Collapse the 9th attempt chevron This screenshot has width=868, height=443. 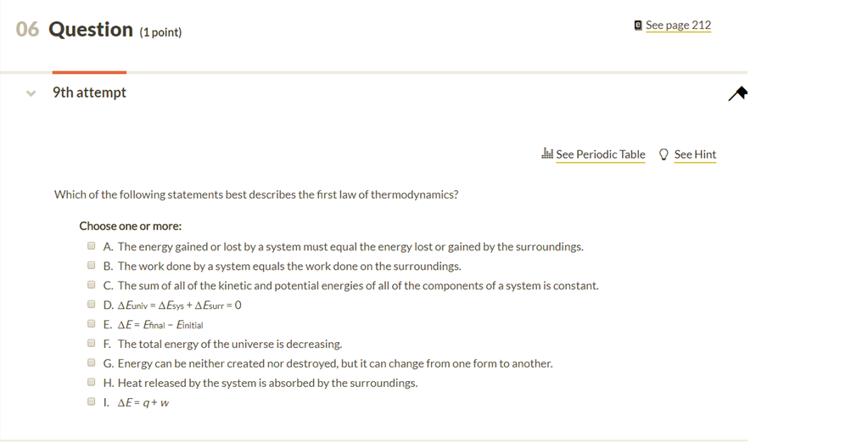(31, 93)
